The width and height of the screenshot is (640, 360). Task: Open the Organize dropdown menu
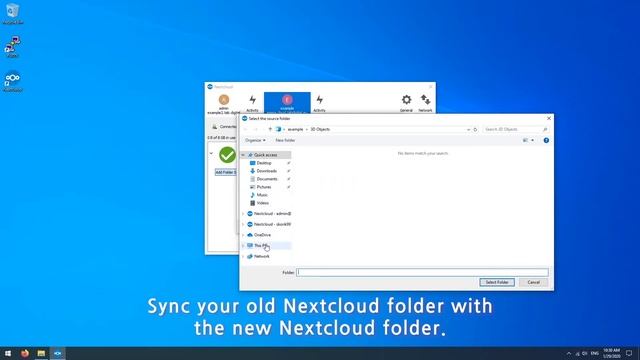[255, 140]
